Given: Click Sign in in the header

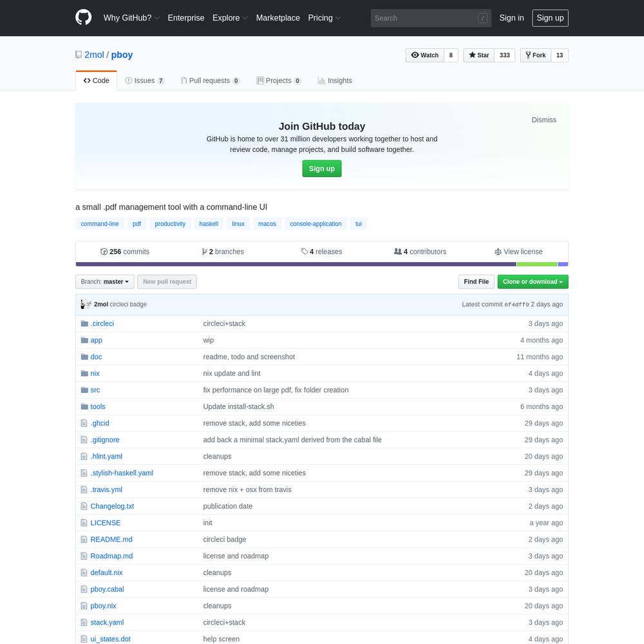Looking at the screenshot, I should tap(511, 18).
